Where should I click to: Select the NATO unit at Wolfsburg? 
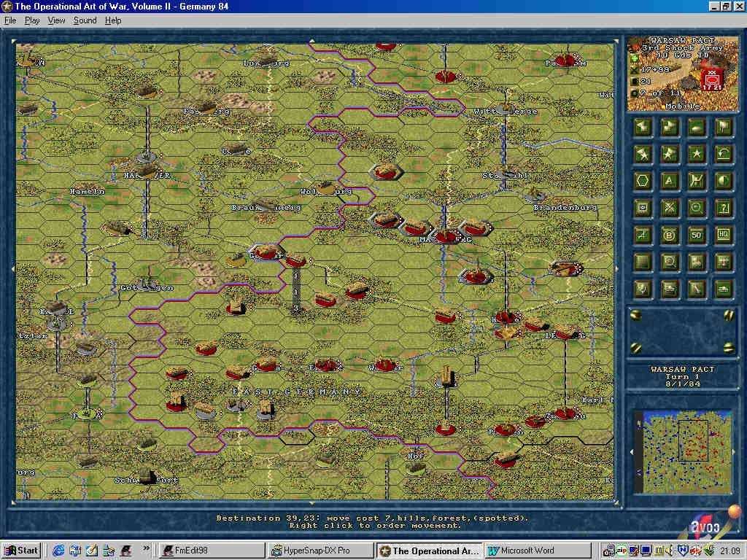point(326,187)
